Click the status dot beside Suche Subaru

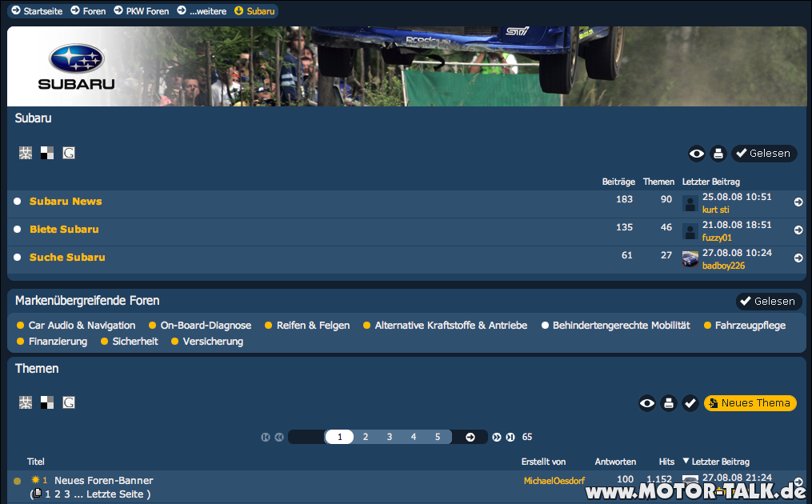pos(17,257)
